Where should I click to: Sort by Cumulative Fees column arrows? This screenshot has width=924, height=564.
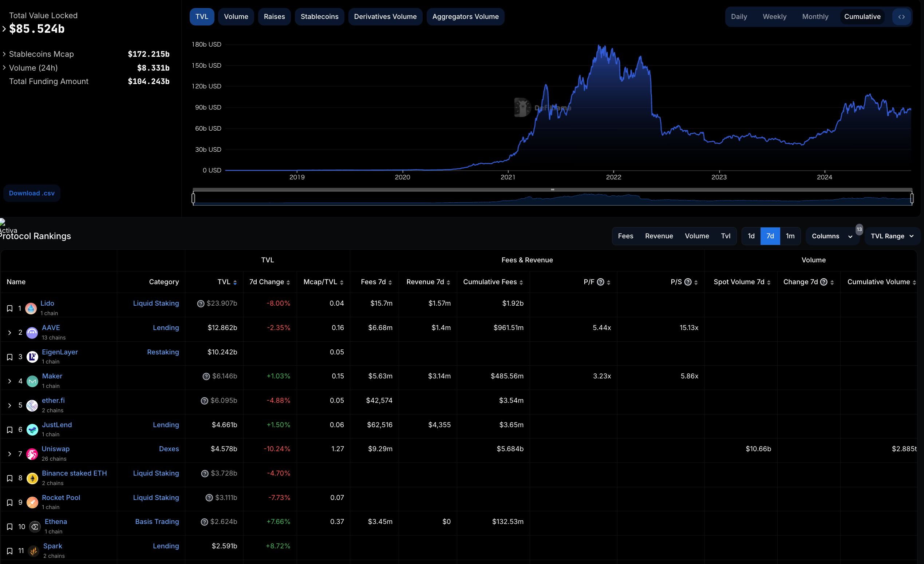(x=521, y=282)
